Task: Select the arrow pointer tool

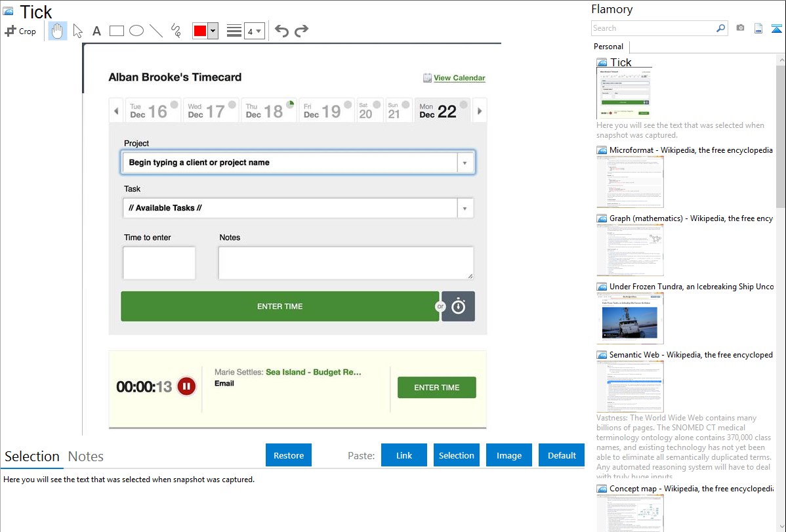Action: (x=77, y=31)
